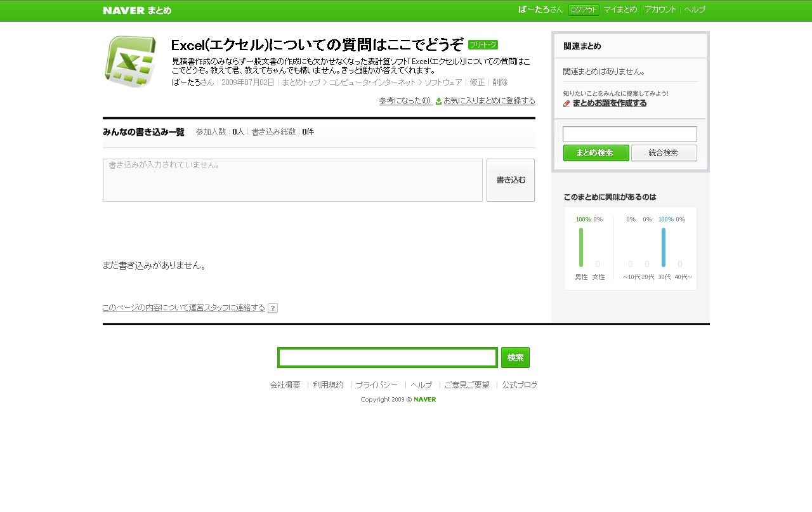Open ソフトウェア breadcrumb link

pos(443,82)
